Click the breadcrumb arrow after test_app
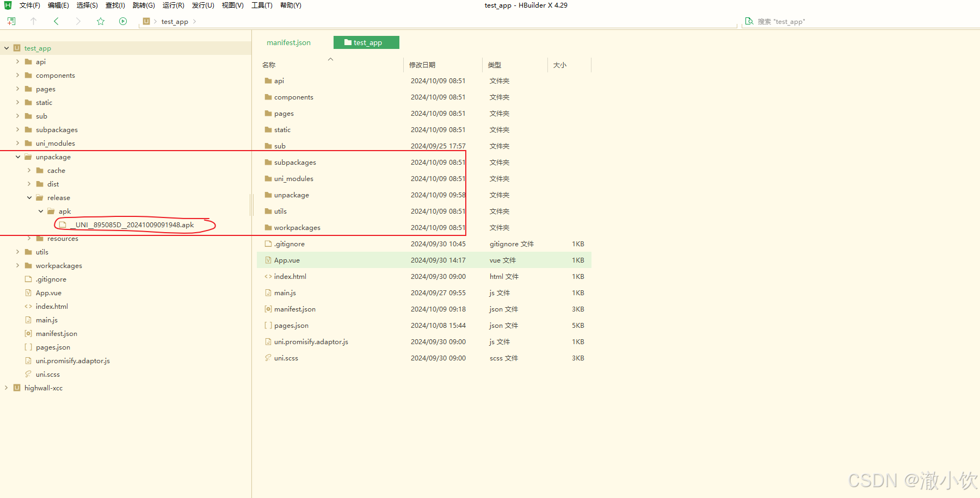The image size is (980, 498). (195, 21)
